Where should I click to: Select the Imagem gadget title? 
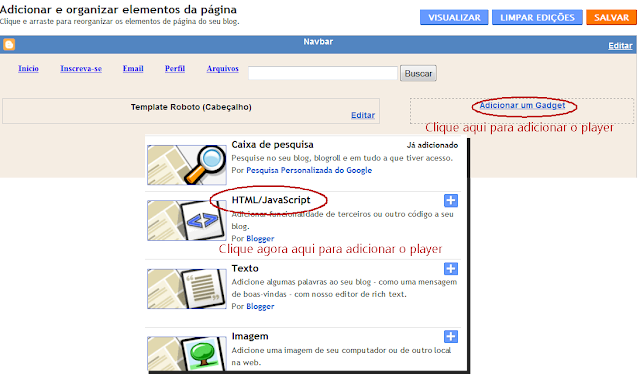pyautogui.click(x=250, y=336)
